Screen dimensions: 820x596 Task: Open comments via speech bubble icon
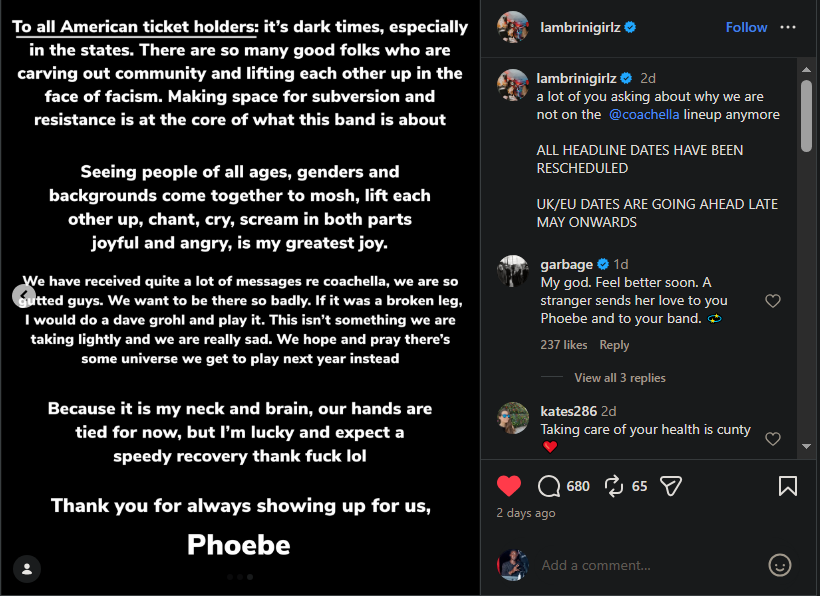pyautogui.click(x=549, y=486)
